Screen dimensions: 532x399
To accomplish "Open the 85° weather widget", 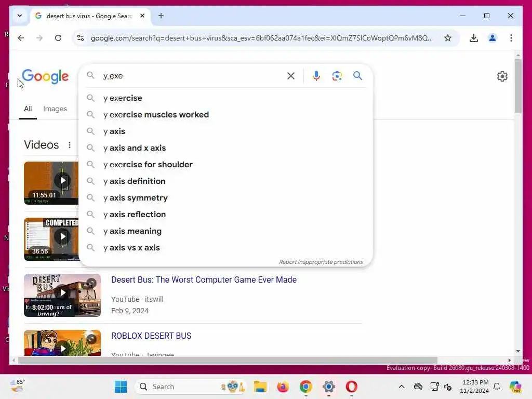I will click(x=18, y=386).
